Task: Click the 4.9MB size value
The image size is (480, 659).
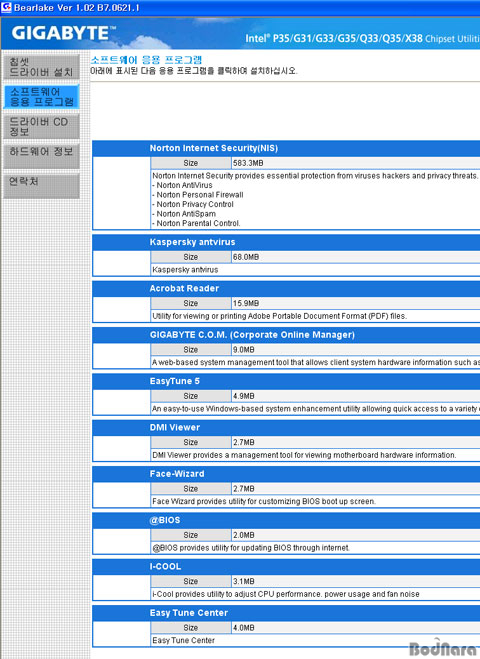Action: (x=244, y=396)
